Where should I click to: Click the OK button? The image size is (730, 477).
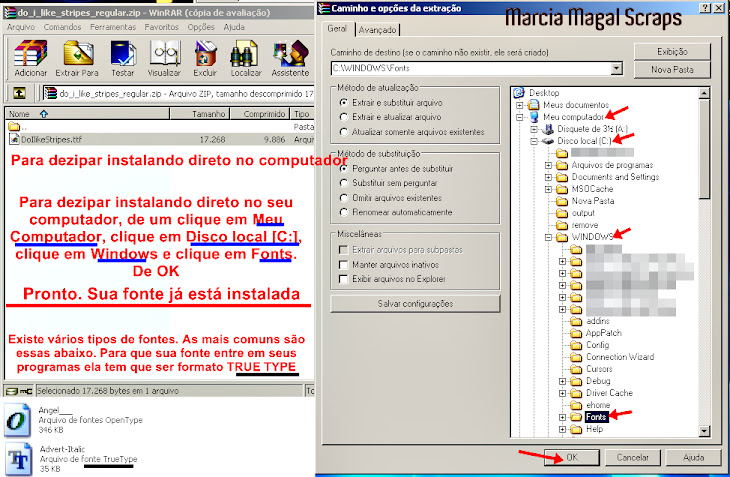pos(572,457)
